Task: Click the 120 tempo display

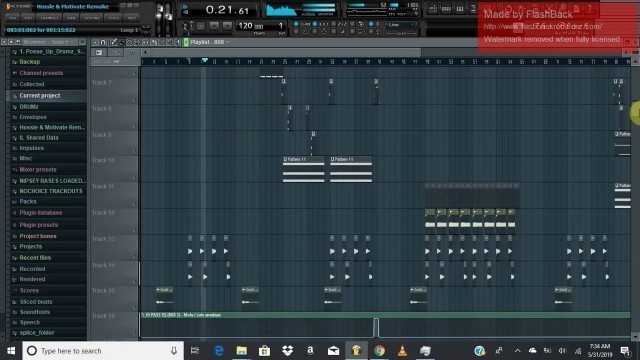Action: tap(250, 26)
